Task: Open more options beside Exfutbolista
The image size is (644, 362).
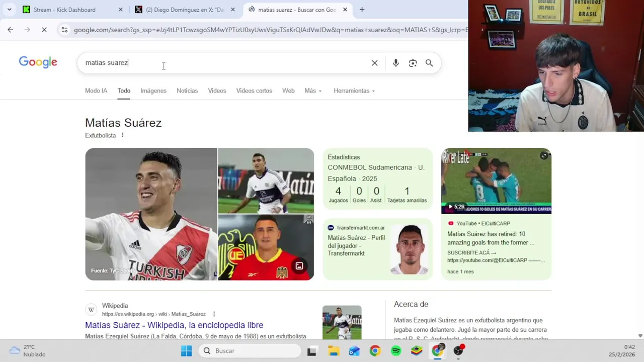Action: tap(122, 135)
